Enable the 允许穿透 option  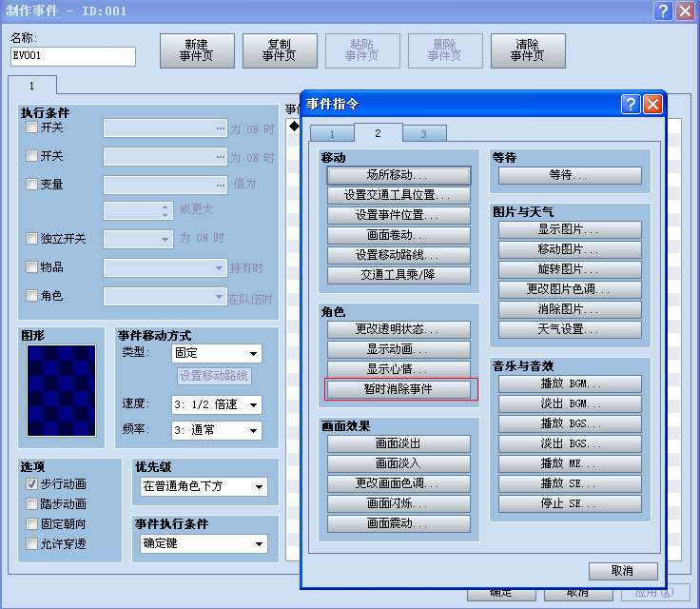pyautogui.click(x=31, y=543)
